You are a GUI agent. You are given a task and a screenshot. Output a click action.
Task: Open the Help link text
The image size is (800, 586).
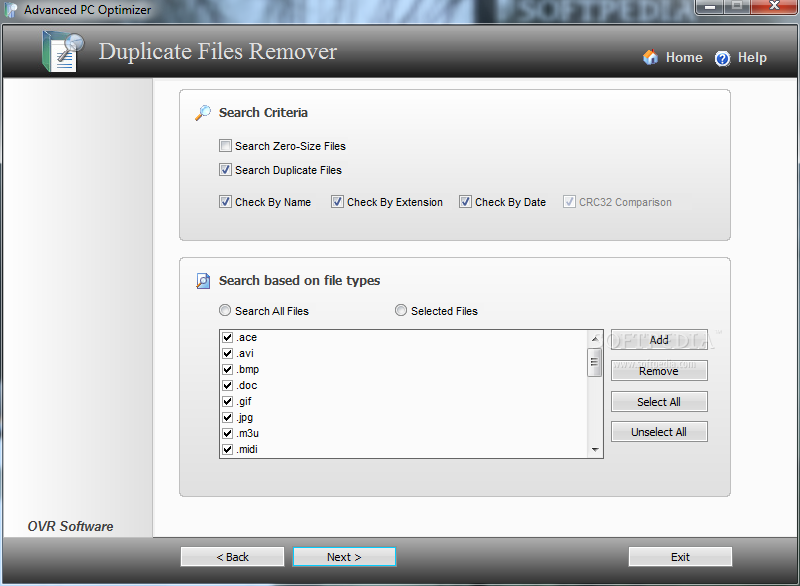click(752, 58)
